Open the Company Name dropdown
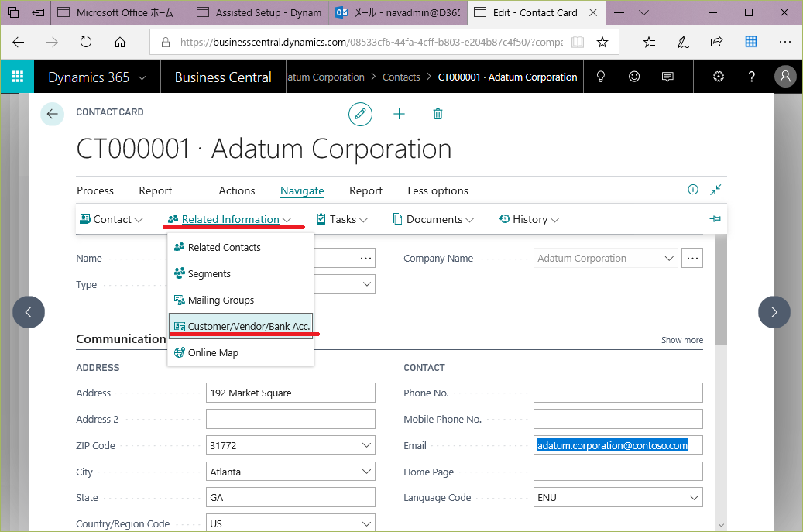The width and height of the screenshot is (803, 532). pyautogui.click(x=669, y=258)
